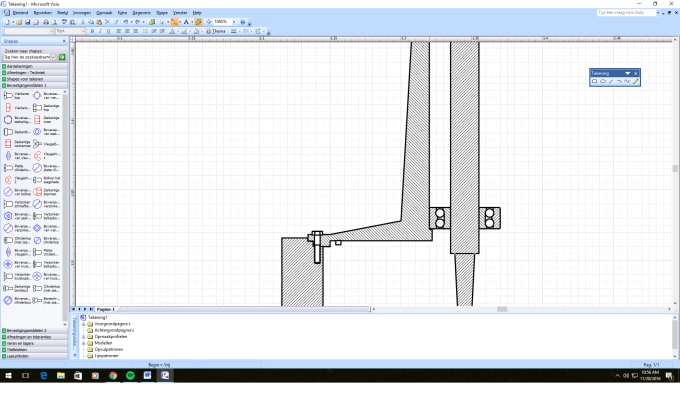The height and width of the screenshot is (406, 680).
Task: Click the help question input box
Action: (626, 13)
